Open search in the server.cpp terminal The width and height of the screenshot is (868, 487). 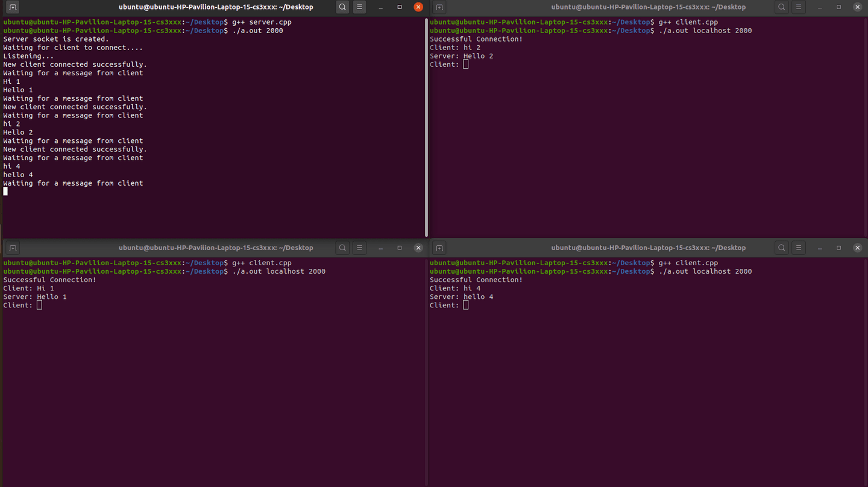pos(342,7)
